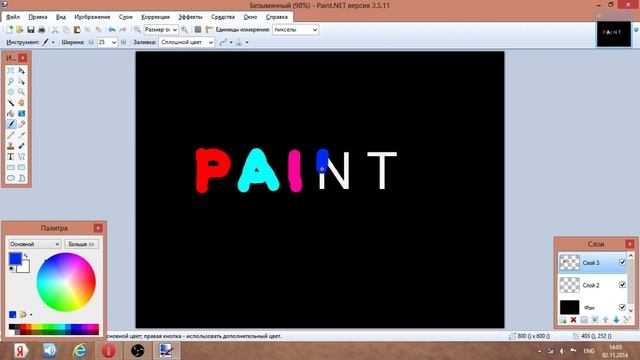Select the Text tool
Viewport: 640px width, 360px height.
(x=11, y=156)
